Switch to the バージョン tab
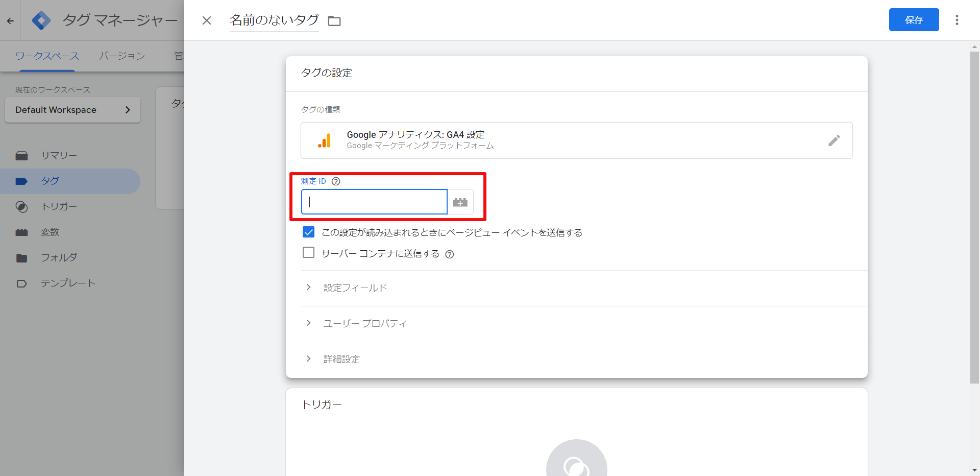Viewport: 980px width, 476px height. point(122,56)
